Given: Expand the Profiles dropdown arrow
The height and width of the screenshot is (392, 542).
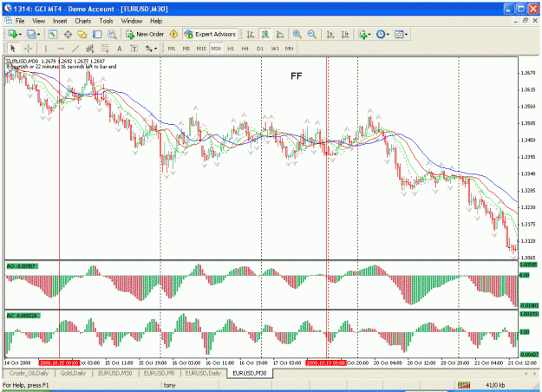Looking at the screenshot, I should pos(38,35).
